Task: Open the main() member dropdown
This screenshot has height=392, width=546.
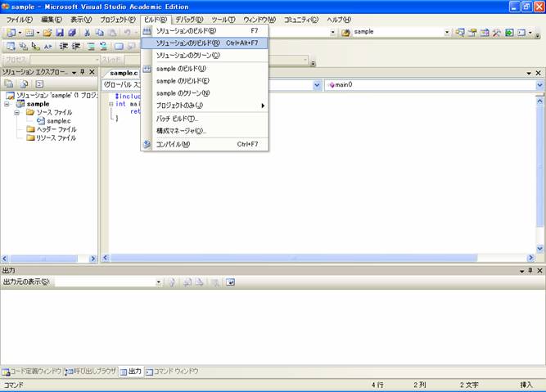Action: point(539,84)
